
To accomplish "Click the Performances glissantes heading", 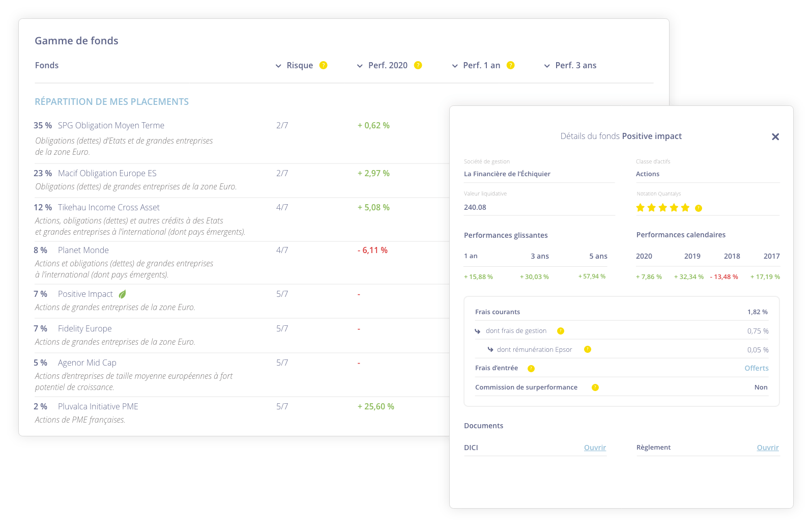I will (506, 235).
